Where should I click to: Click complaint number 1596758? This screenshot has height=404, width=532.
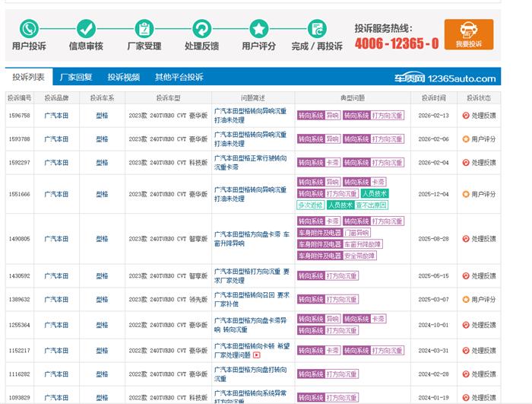tap(19, 116)
